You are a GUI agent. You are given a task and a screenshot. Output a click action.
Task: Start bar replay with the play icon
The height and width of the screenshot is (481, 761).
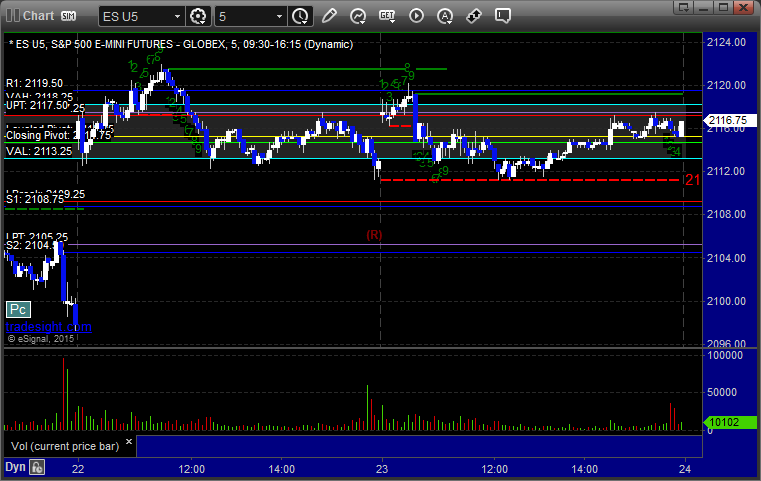pyautogui.click(x=416, y=16)
